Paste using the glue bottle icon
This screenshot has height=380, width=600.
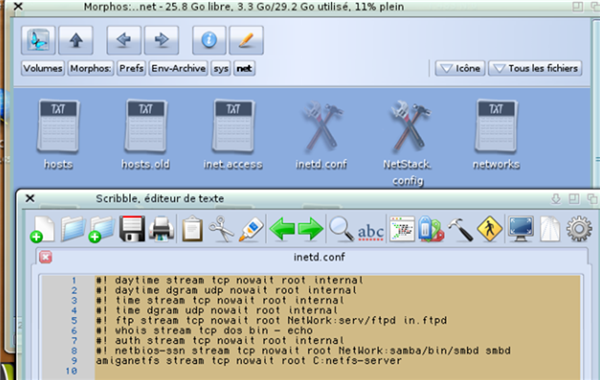251,229
